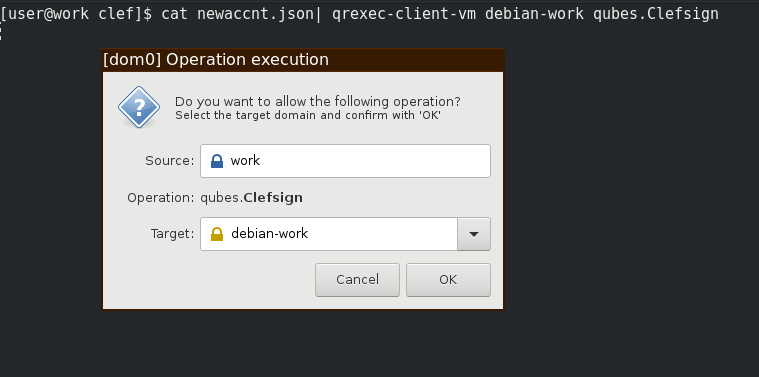The image size is (759, 377).
Task: Click qrexec-client-vm in the terminal command
Action: click(404, 14)
